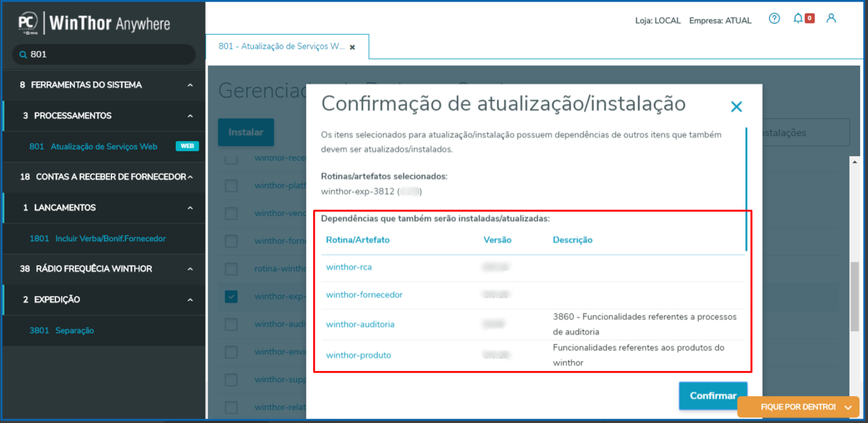
Task: Click the dialog's blue vertical scrollbar
Action: click(746, 189)
